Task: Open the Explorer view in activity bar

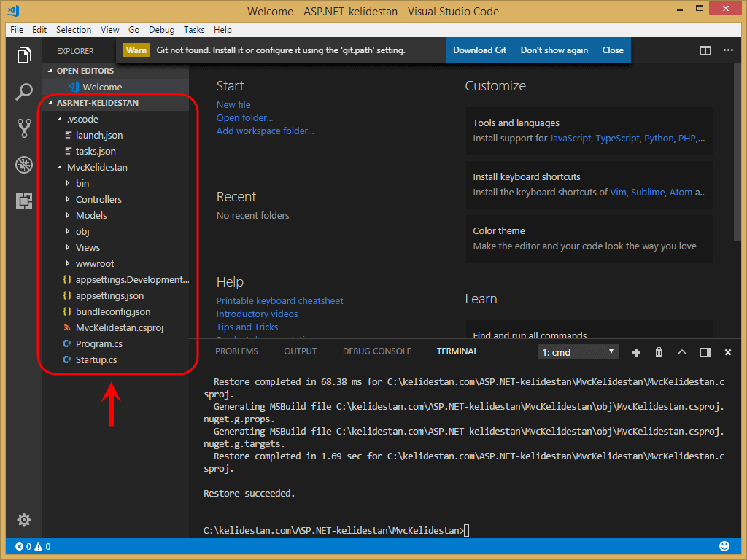Action: 24,55
